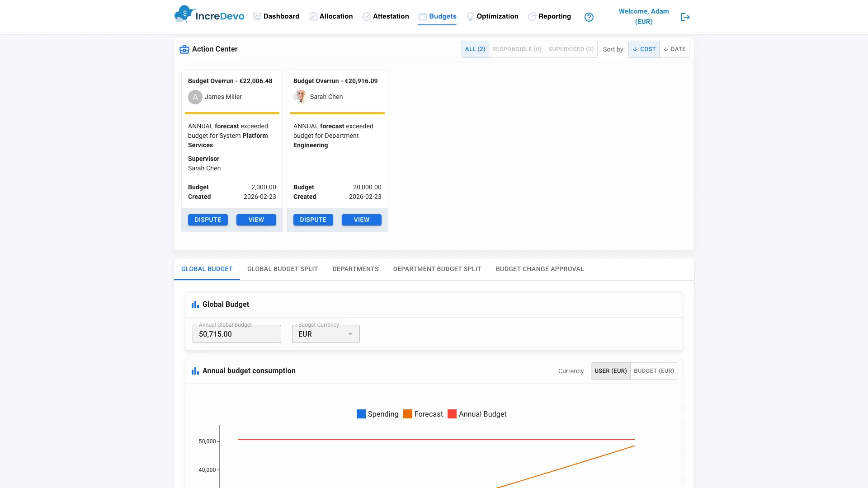
Task: Open the help question mark icon
Action: point(589,17)
